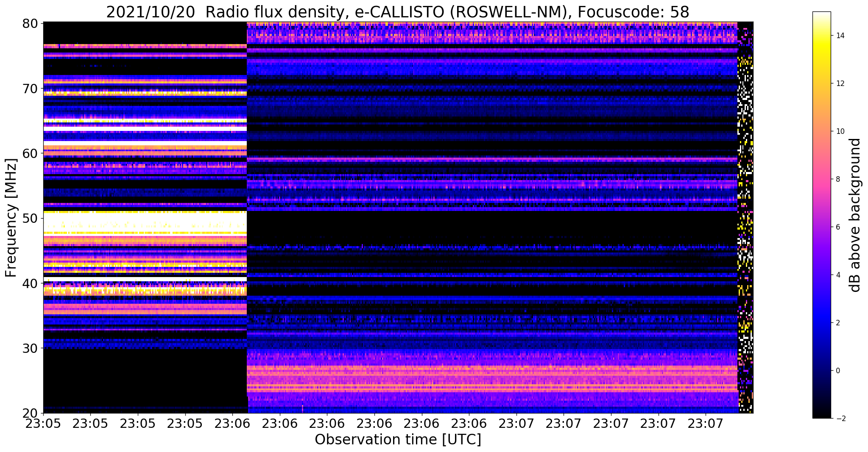Click the 'dB above background' colorbar label
This screenshot has height=452, width=868.
pos(855,215)
